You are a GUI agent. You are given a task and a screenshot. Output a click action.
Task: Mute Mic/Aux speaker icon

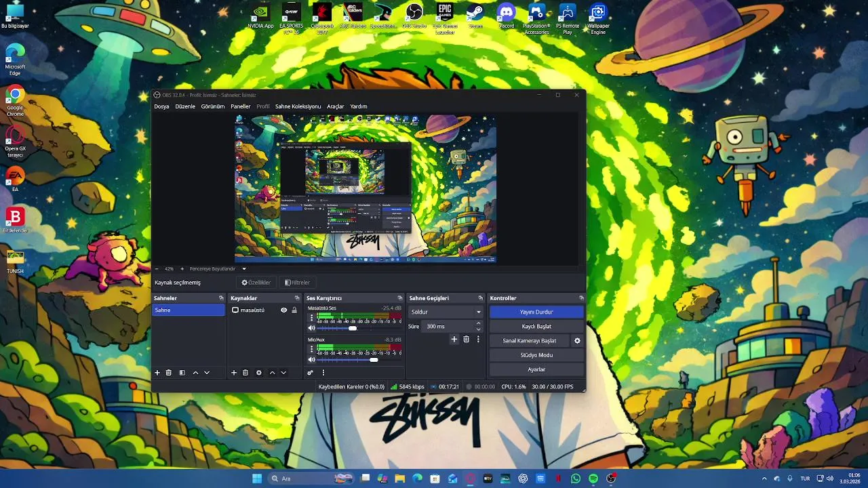tap(312, 360)
